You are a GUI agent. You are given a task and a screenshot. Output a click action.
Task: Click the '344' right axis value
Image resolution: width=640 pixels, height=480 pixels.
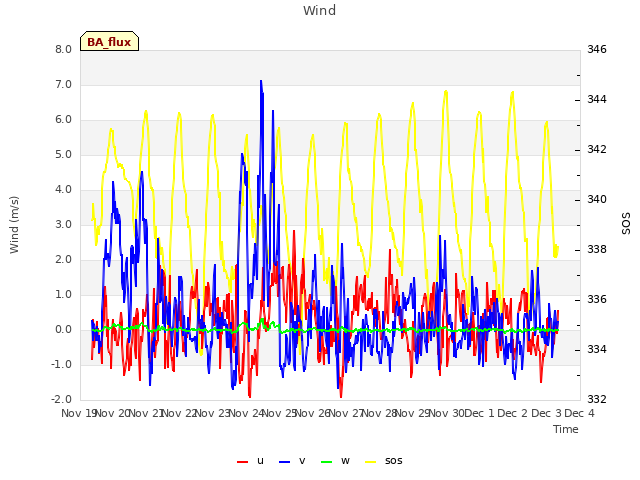click(x=597, y=100)
